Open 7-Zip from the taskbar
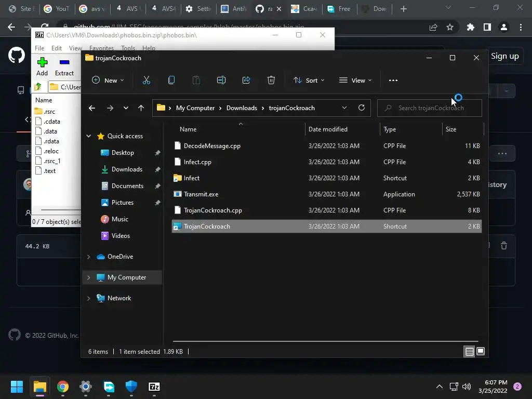Viewport: 532px width, 399px height. 154,387
